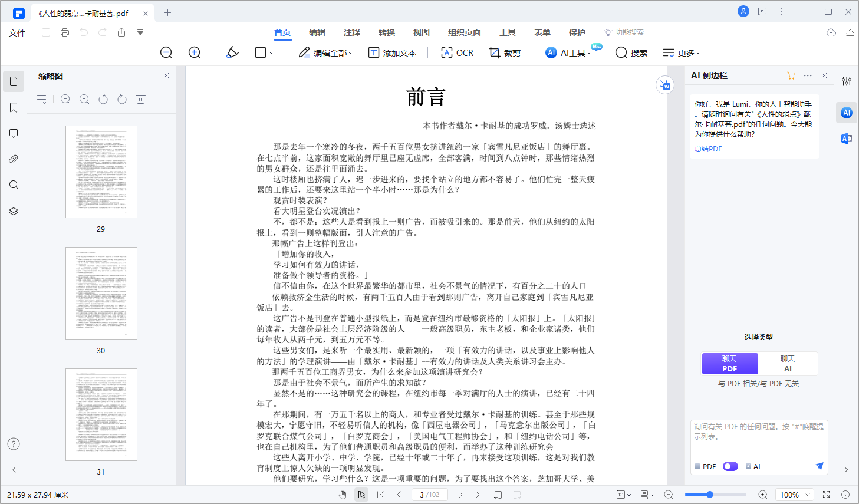Rotate thumbnails counterclockwise
The image size is (859, 504).
click(103, 99)
